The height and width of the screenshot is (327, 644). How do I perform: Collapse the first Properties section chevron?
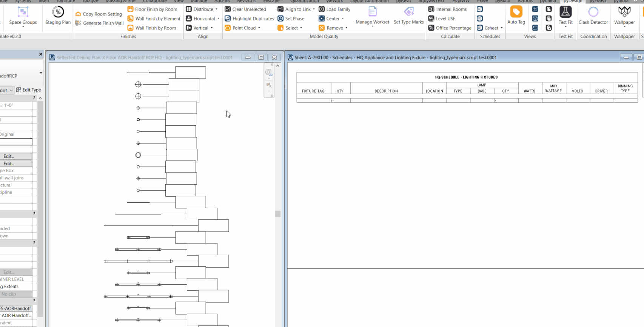(x=34, y=97)
